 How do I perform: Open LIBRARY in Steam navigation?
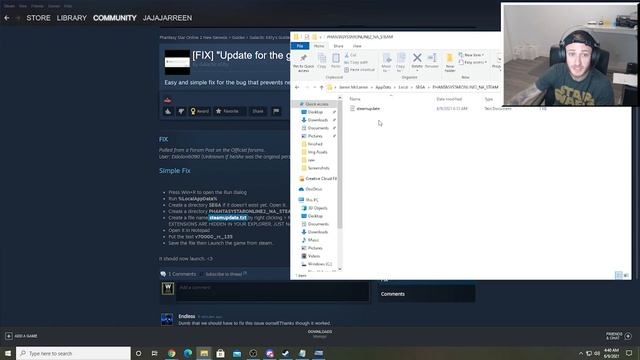pos(72,18)
